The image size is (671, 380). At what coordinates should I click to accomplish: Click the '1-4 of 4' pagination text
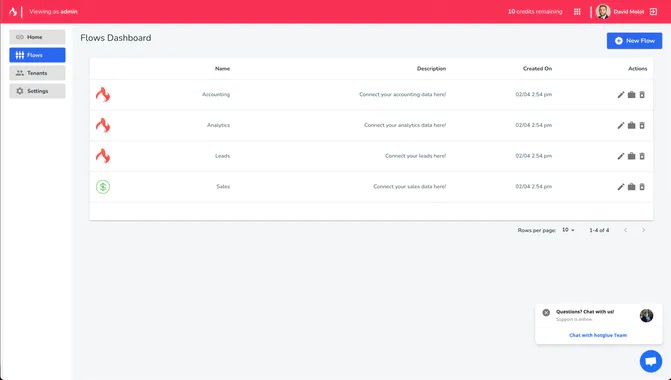[599, 230]
